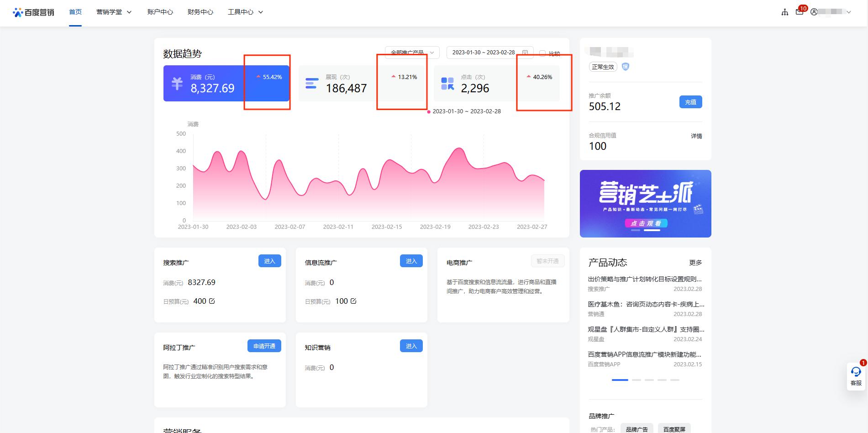The height and width of the screenshot is (433, 868).
Task: Click the second carousel dot under 产品动态
Action: click(637, 380)
